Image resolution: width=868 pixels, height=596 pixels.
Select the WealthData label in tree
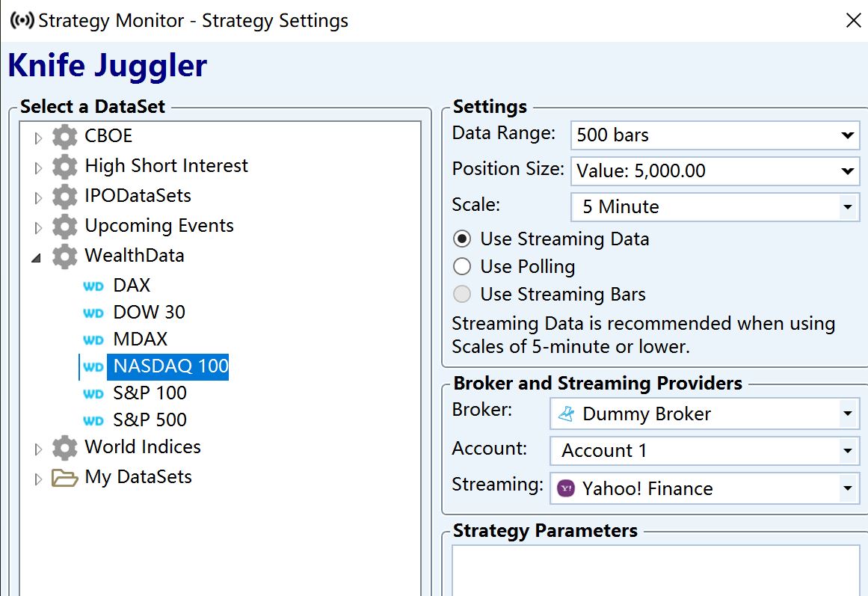135,255
